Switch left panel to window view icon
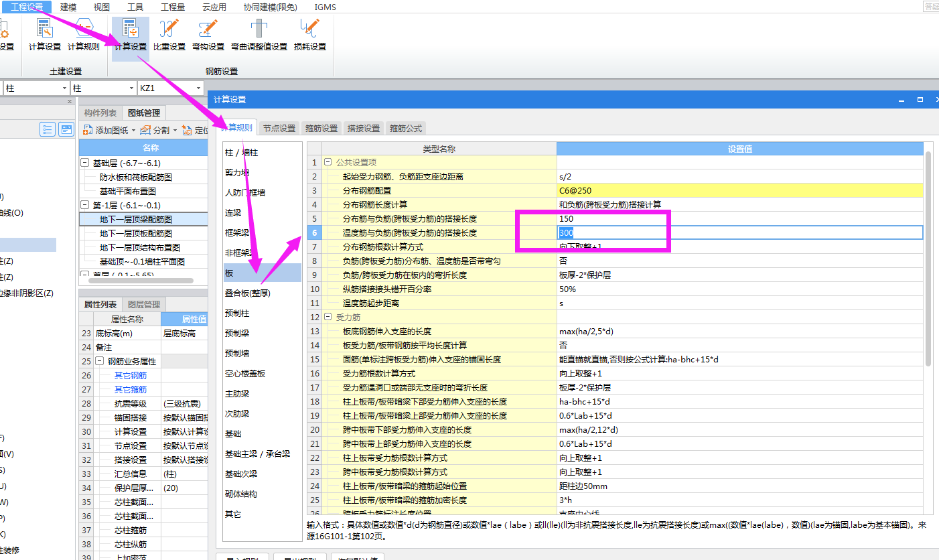Image resolution: width=939 pixels, height=560 pixels. (66, 129)
